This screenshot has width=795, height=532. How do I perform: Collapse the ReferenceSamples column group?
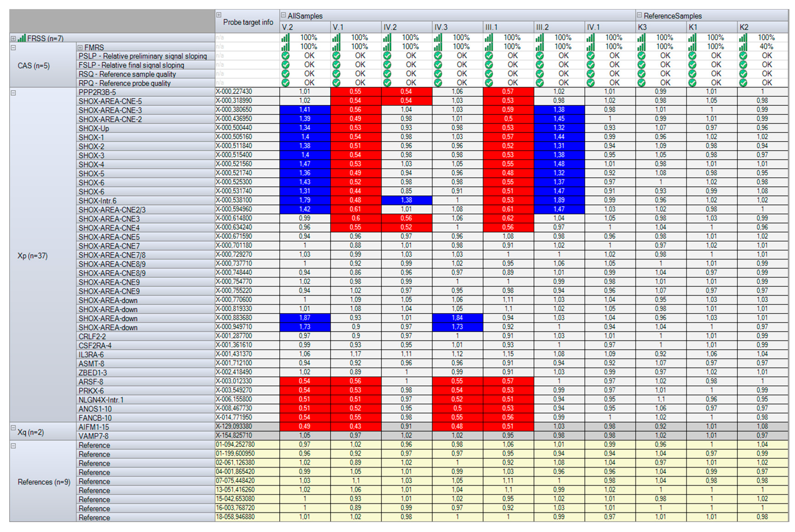(x=639, y=15)
